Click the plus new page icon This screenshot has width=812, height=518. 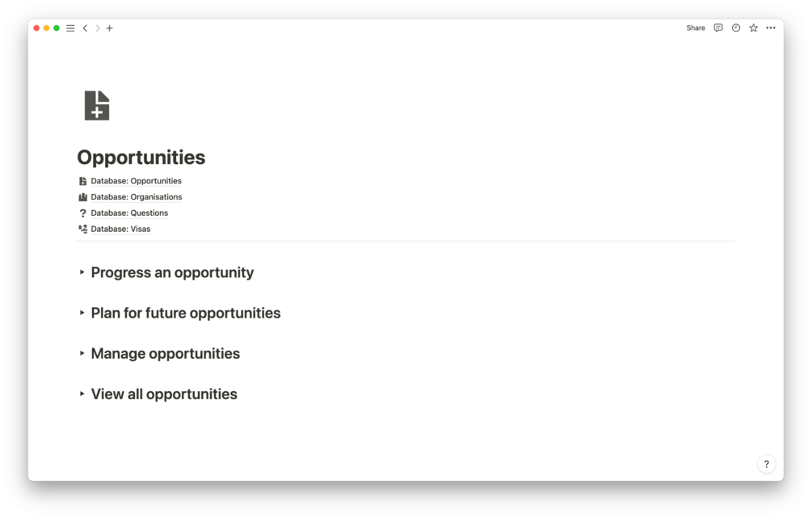(110, 28)
